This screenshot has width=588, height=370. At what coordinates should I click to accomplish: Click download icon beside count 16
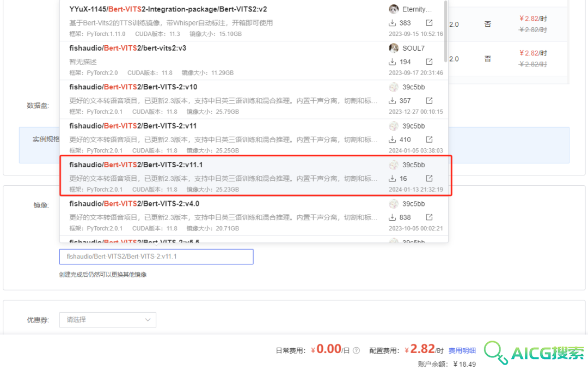[x=392, y=178]
